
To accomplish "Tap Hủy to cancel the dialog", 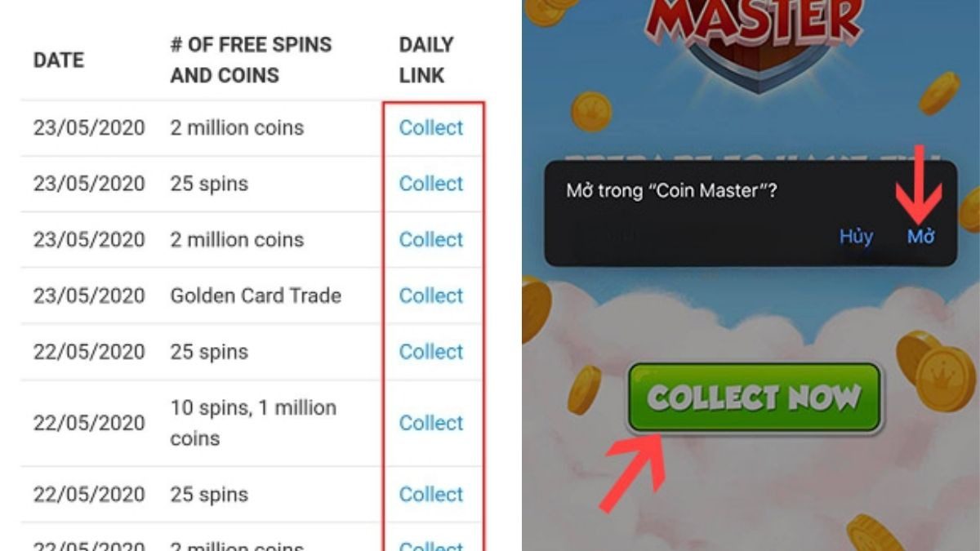I will point(856,237).
